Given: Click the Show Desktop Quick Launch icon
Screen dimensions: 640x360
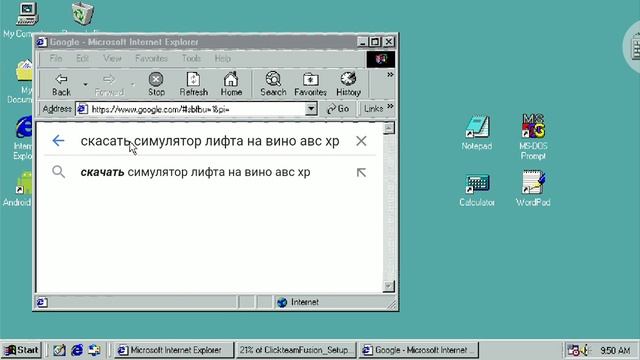Looking at the screenshot, I should point(59,350).
